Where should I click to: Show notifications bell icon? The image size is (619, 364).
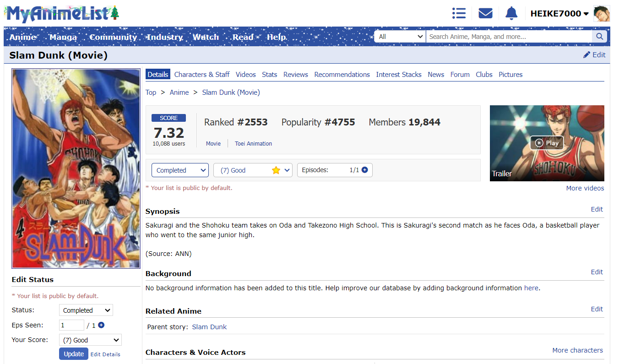(x=511, y=13)
